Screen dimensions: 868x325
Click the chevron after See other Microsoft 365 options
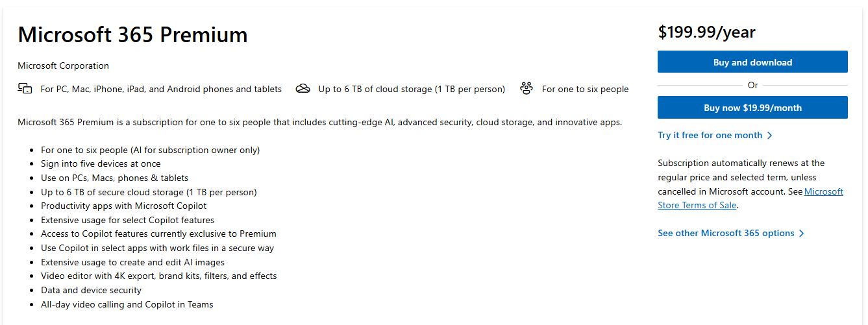(802, 234)
